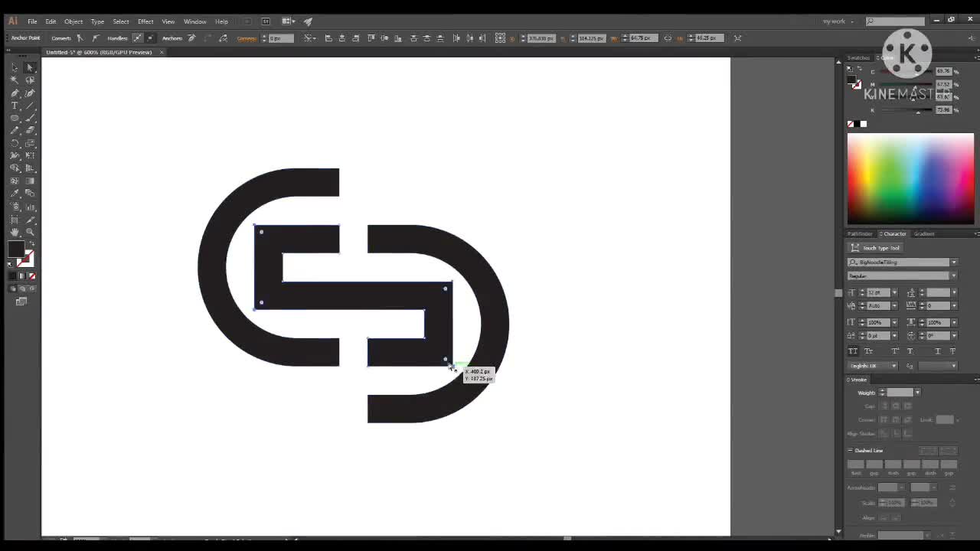The image size is (980, 551).
Task: Click Horizontal Align Left icon in control bar
Action: click(x=328, y=37)
